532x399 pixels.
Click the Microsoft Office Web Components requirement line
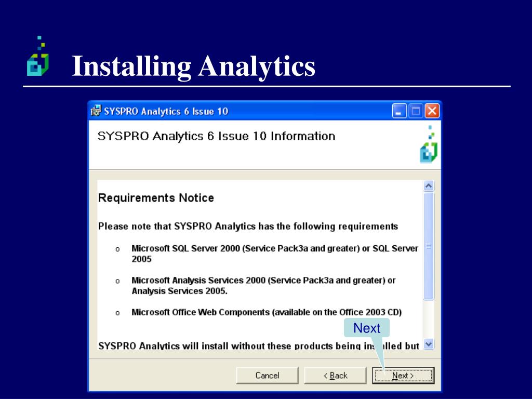267,312
